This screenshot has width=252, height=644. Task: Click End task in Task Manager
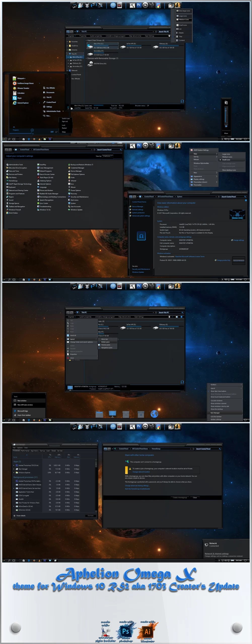point(90,516)
